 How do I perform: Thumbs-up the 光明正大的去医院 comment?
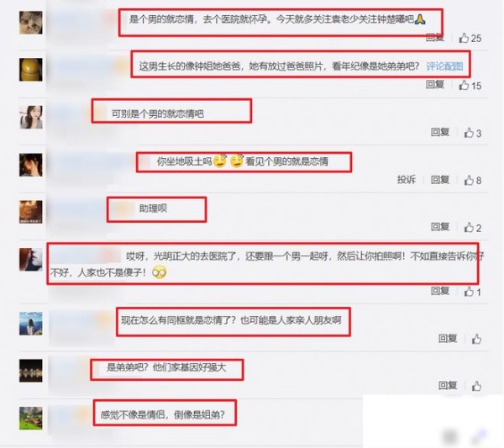pyautogui.click(x=469, y=292)
